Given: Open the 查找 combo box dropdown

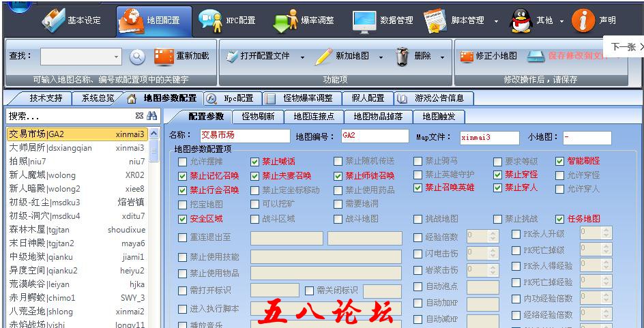Looking at the screenshot, I should 116,57.
